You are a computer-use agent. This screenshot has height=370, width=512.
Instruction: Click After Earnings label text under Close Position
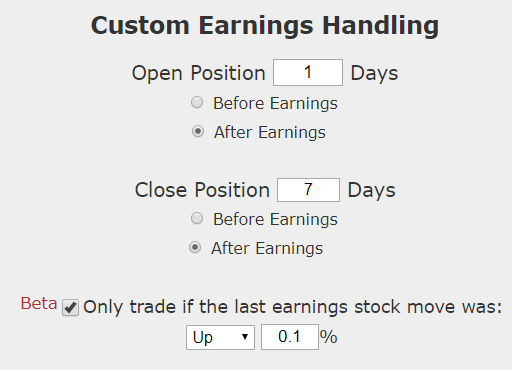[x=267, y=248]
